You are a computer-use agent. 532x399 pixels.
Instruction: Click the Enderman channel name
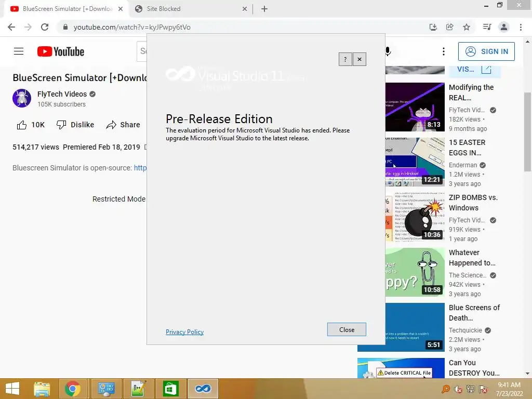463,165
